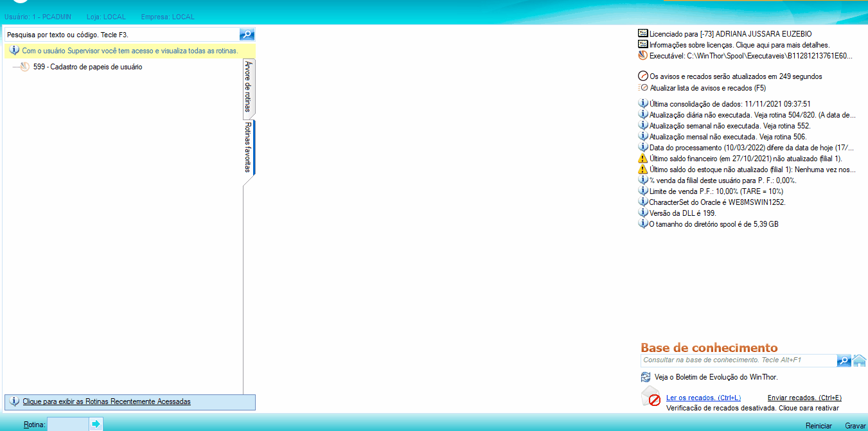
Task: Click CharacterSet do Oracle text
Action: coord(718,202)
